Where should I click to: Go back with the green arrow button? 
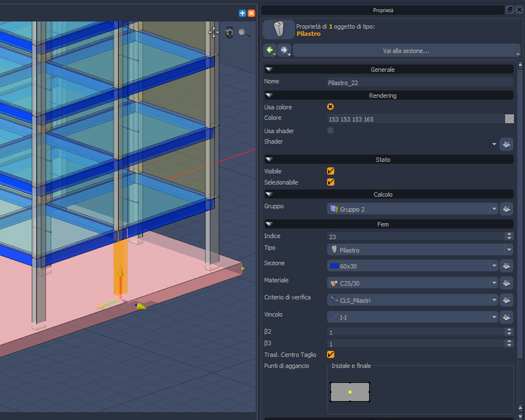click(x=270, y=50)
